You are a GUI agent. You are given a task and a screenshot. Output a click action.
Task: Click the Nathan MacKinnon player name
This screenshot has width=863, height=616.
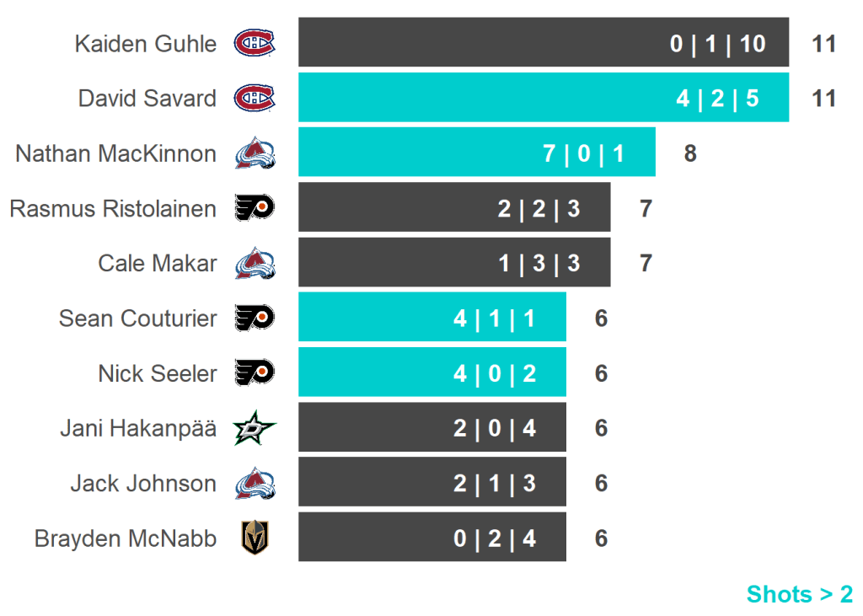click(115, 154)
